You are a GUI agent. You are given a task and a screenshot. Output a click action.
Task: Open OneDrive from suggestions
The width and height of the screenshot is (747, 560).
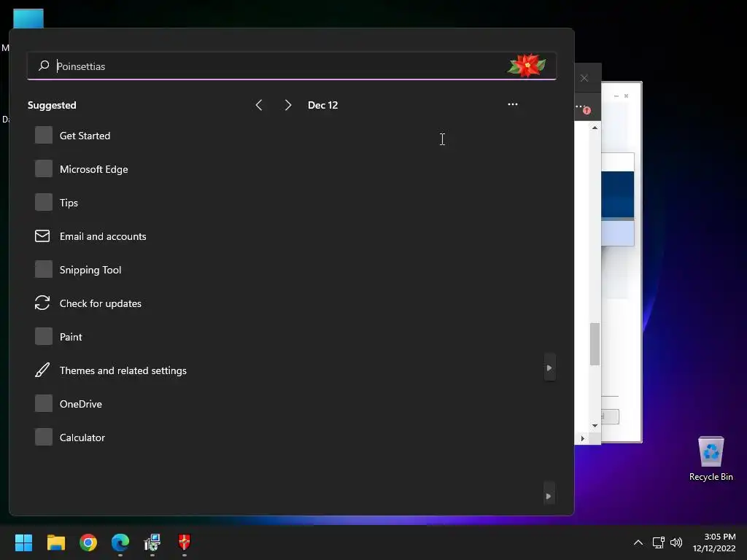[81, 404]
